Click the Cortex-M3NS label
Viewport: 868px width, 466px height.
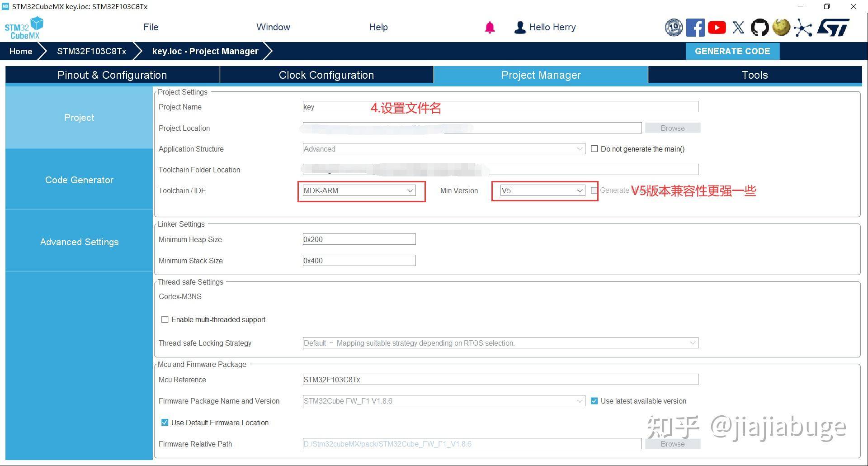[x=180, y=296]
